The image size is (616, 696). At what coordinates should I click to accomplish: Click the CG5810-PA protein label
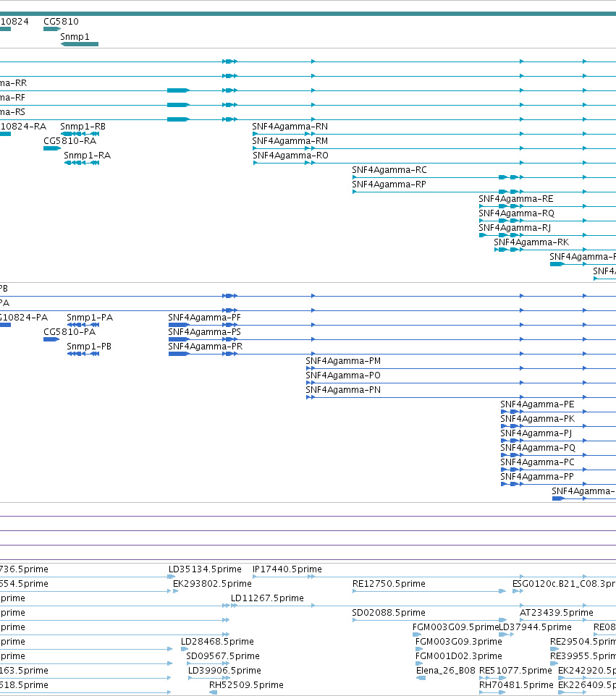point(69,331)
